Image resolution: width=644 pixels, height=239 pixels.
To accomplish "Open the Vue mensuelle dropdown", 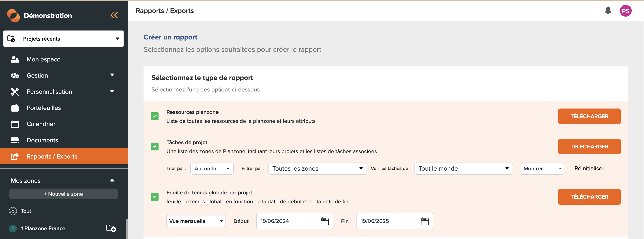I will (x=196, y=221).
